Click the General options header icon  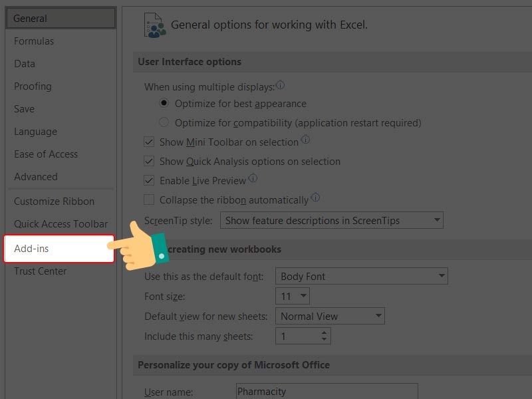(x=155, y=25)
